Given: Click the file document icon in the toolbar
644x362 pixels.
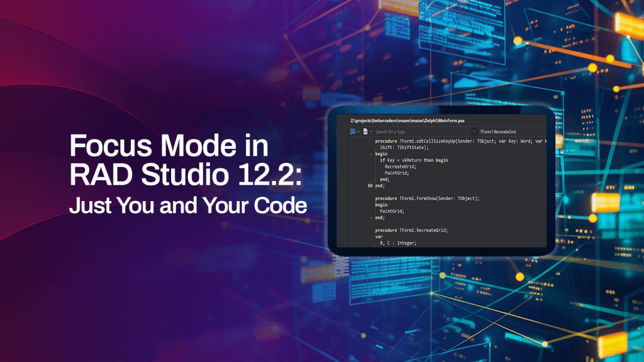Looking at the screenshot, I should click(x=365, y=131).
